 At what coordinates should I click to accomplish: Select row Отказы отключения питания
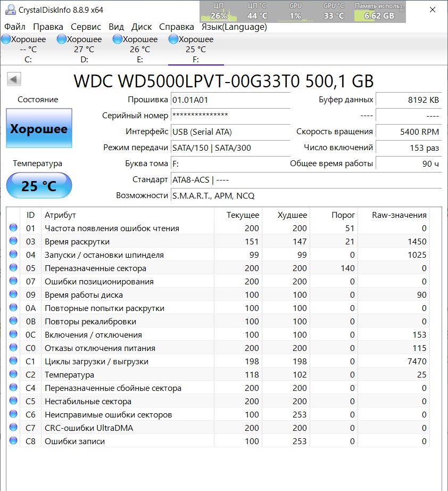(218, 348)
